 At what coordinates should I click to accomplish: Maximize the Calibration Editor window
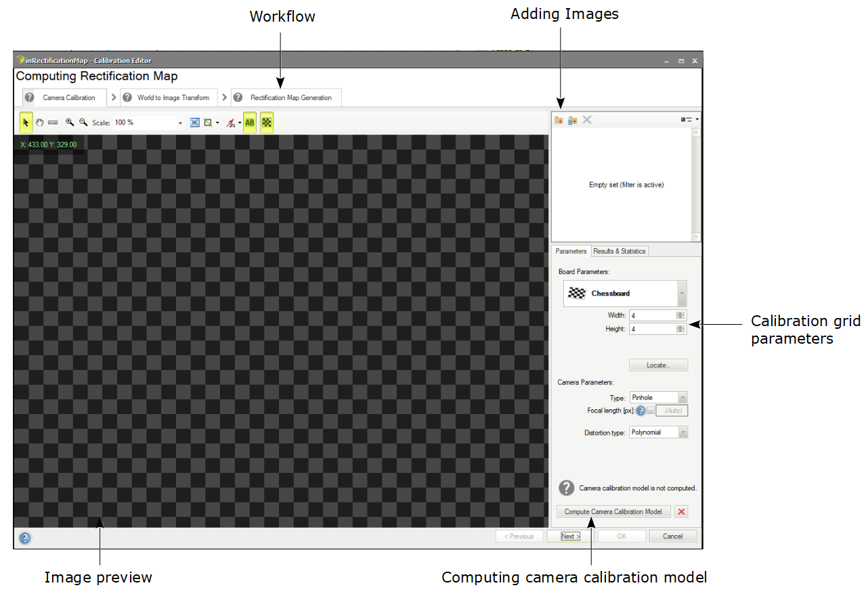click(x=681, y=61)
